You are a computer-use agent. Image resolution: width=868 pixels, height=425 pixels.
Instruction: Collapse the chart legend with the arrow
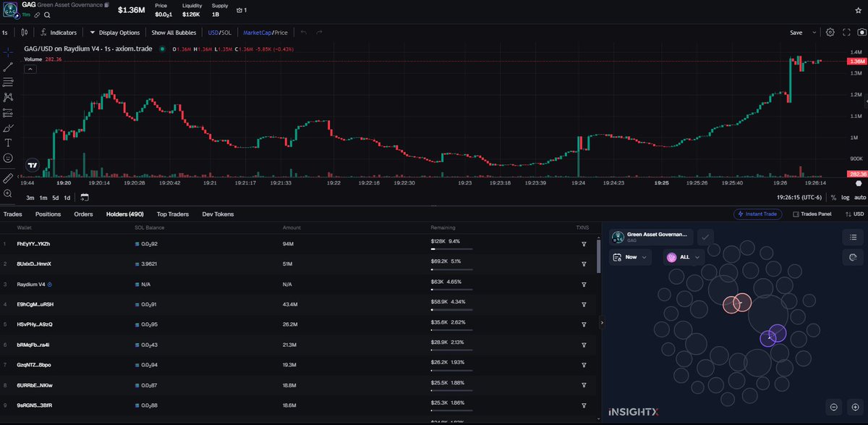[31, 70]
